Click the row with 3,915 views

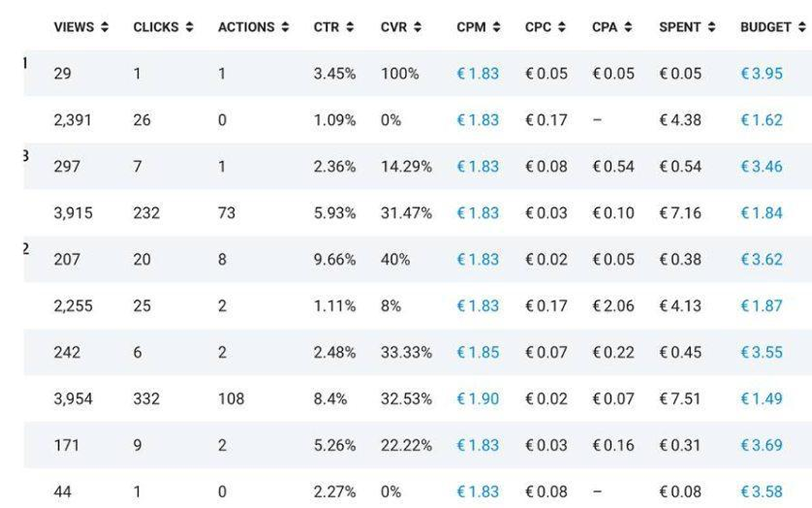(x=73, y=213)
